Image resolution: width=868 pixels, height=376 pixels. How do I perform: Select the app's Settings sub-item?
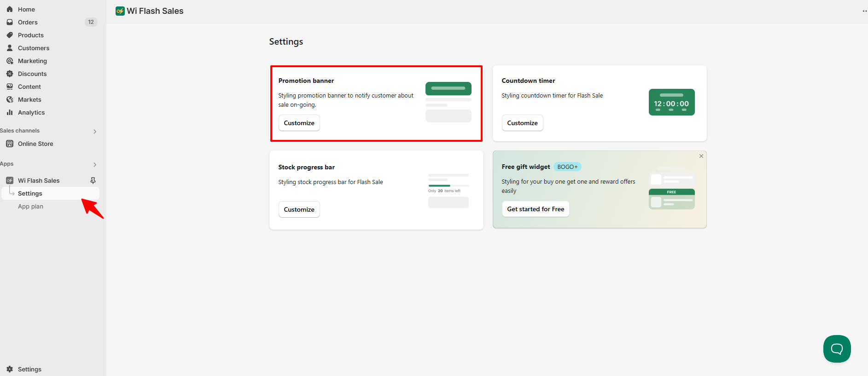click(x=50, y=193)
